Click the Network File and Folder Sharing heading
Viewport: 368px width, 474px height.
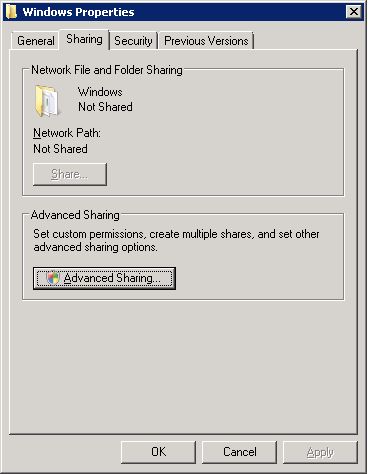(107, 70)
